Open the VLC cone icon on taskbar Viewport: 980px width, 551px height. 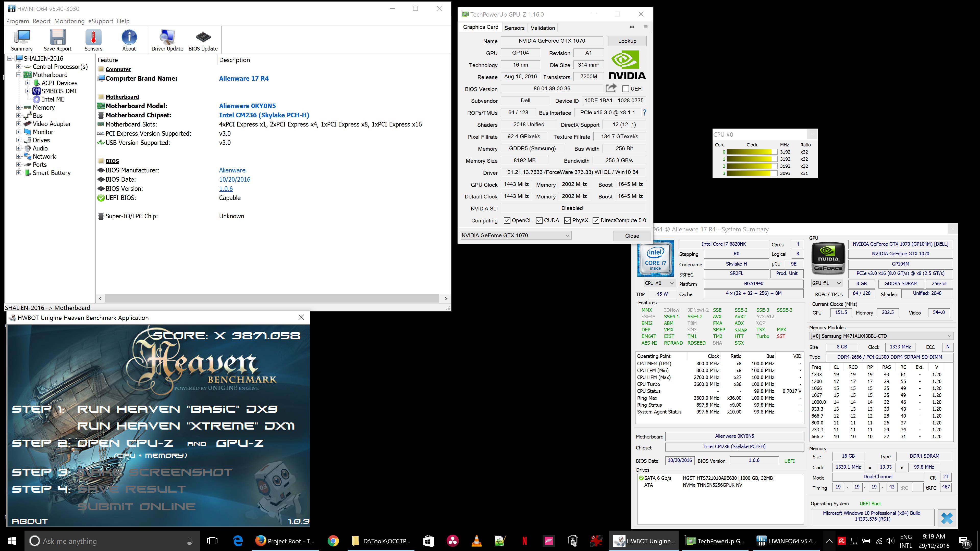(x=476, y=541)
